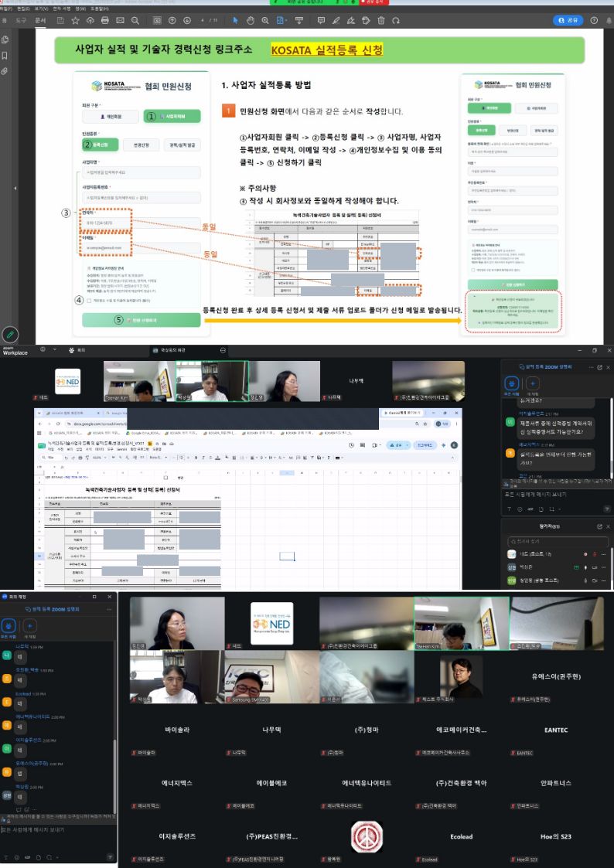Open Acrobat help question mark icon

coord(594,20)
